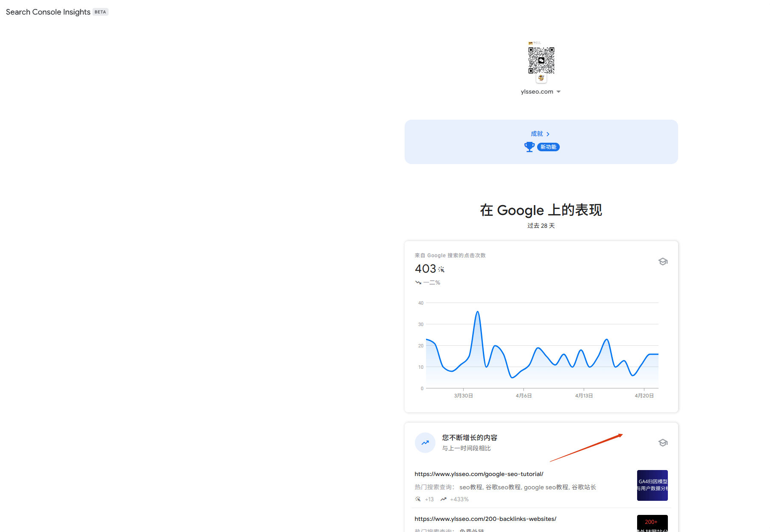This screenshot has height=532, width=770.
Task: Click the downward trend icon under 403
Action: click(x=418, y=282)
